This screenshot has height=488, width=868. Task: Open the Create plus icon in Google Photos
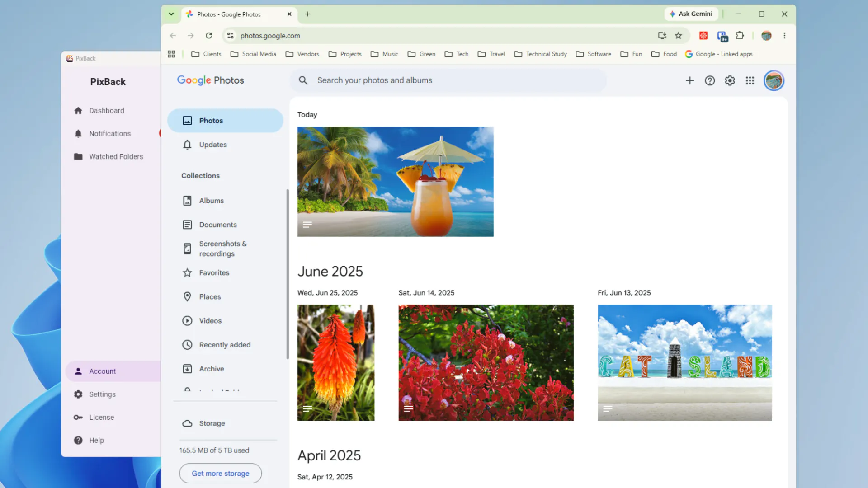click(x=689, y=81)
